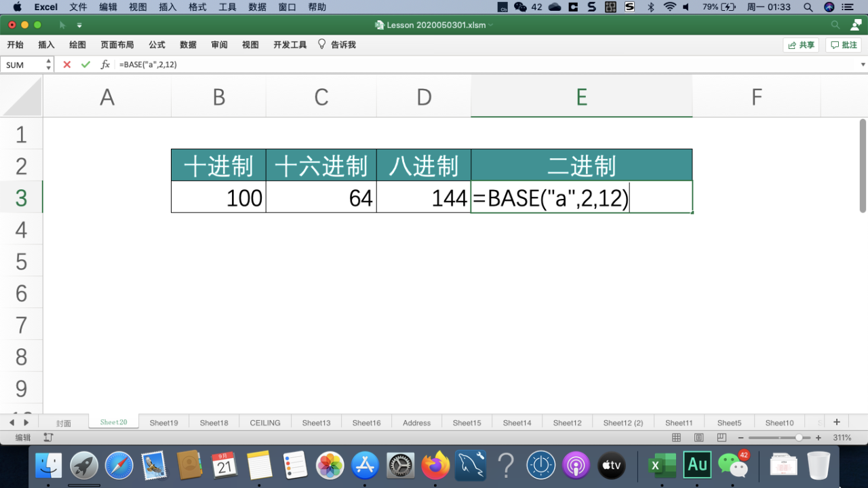
Task: Open the document title dropdown chevron
Action: (x=490, y=25)
